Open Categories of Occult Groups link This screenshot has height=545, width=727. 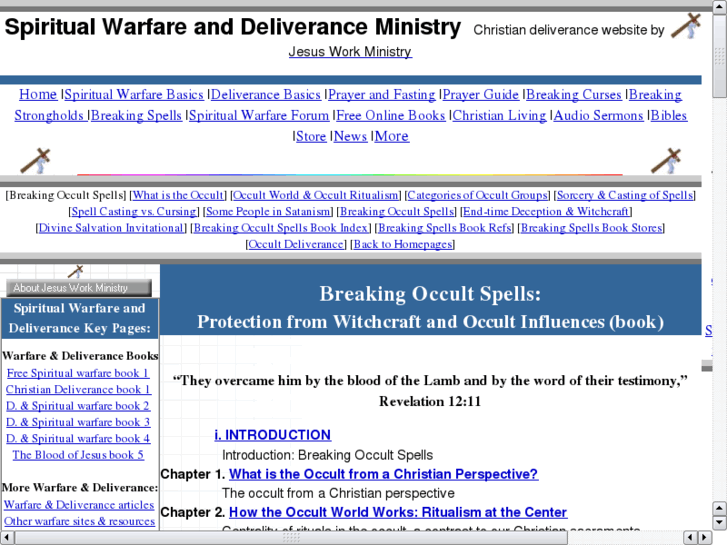478,195
